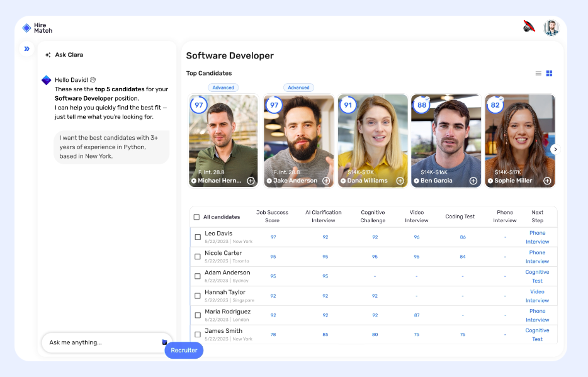Viewport: 588px width, 377px height.
Task: Switch to list view layout
Action: (538, 74)
